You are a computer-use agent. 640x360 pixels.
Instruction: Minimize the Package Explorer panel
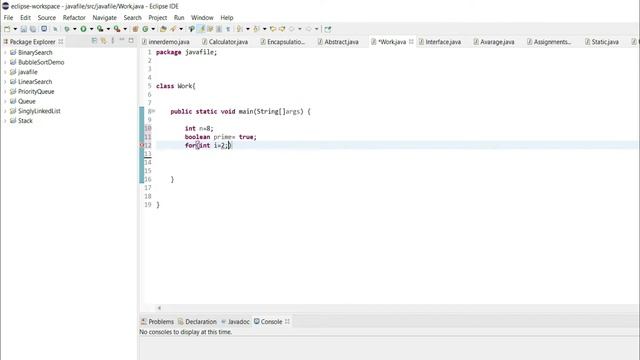(x=122, y=40)
